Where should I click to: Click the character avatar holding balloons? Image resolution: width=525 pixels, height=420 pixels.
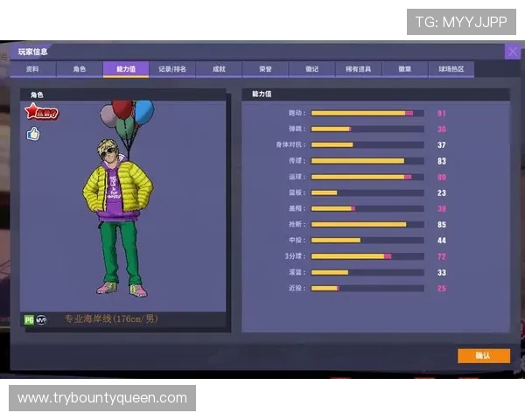tap(119, 199)
